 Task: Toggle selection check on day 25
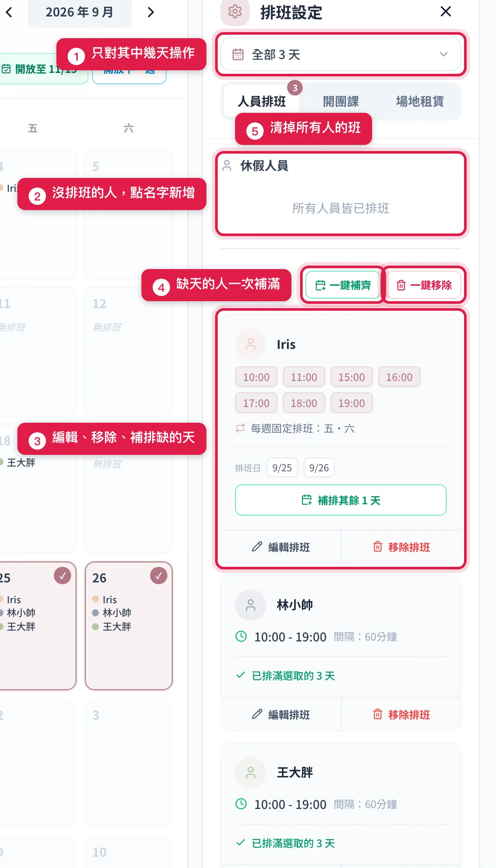[x=62, y=576]
